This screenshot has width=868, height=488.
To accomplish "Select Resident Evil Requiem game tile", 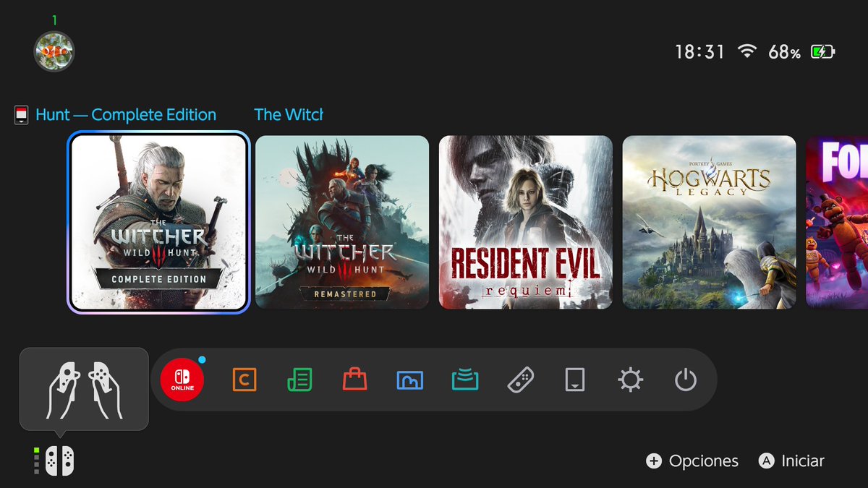I will (526, 223).
